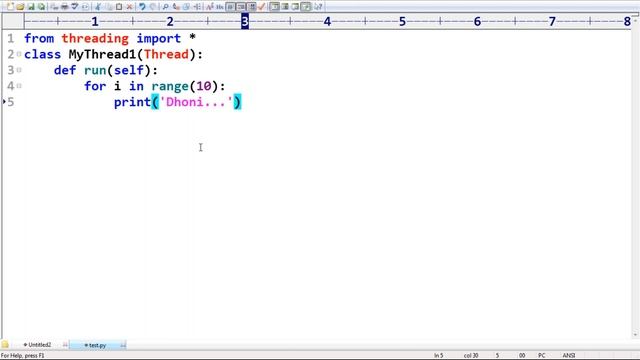The image size is (640, 360).
Task: Click 'ANSI' encoding in status bar
Action: pos(569,356)
